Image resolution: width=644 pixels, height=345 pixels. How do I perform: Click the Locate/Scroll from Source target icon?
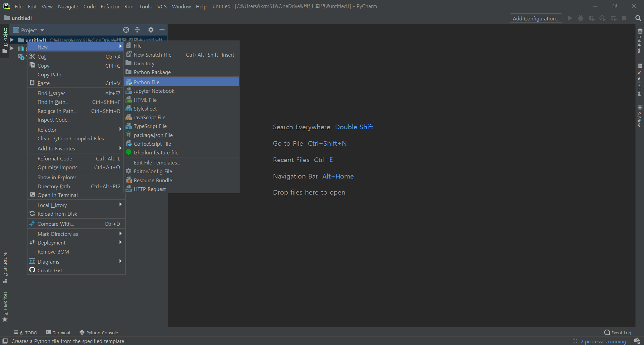pyautogui.click(x=126, y=30)
